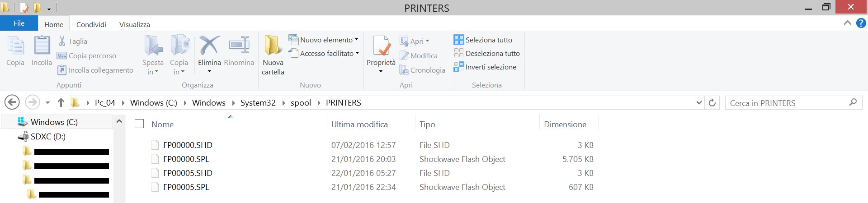Click the Elimina delete icon

tap(209, 46)
